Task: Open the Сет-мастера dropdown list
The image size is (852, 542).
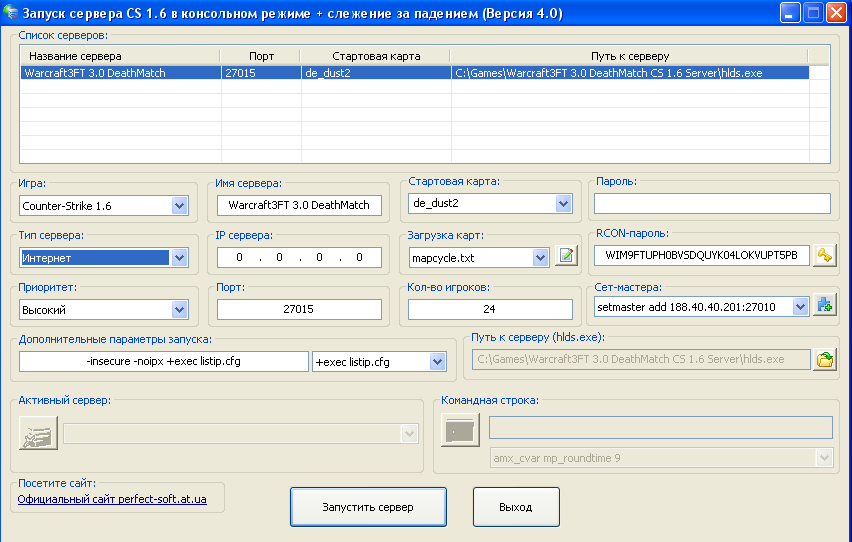Action: tap(800, 307)
